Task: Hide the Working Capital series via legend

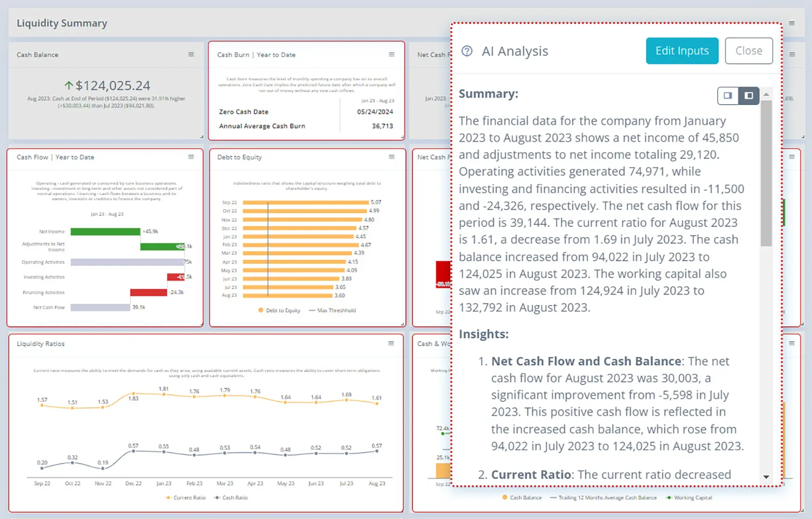Action: click(x=689, y=497)
